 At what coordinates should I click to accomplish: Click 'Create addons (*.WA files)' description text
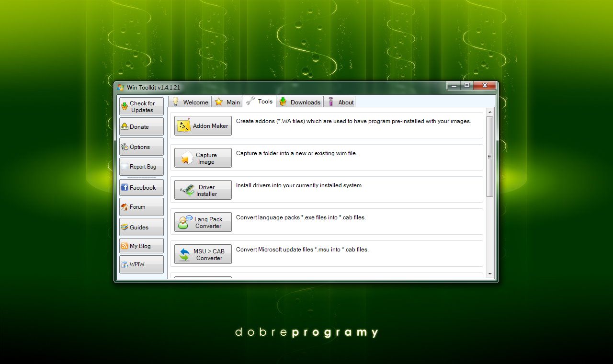pos(353,121)
